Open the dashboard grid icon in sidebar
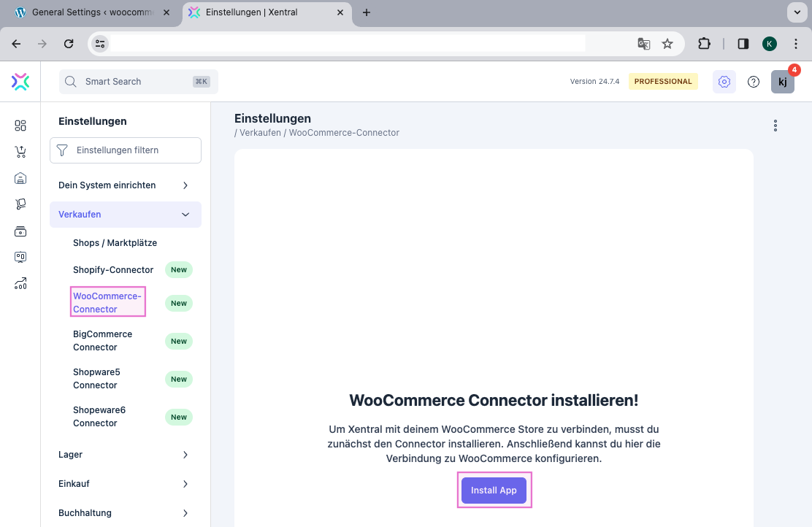This screenshot has width=812, height=527. [20, 126]
